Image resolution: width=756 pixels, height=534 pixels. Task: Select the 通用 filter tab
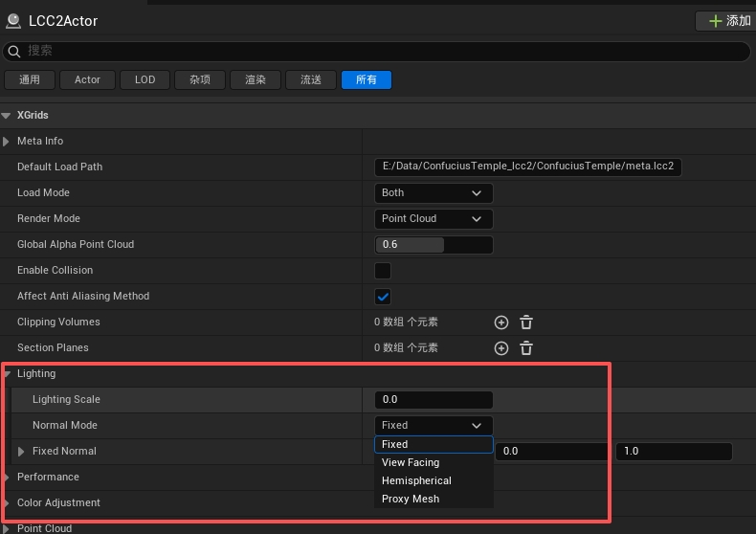click(30, 80)
